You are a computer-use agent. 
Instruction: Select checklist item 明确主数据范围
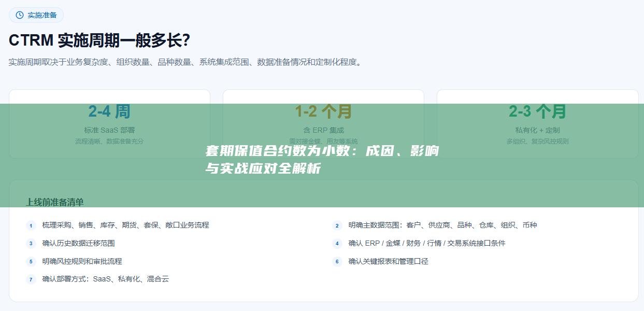(x=442, y=225)
